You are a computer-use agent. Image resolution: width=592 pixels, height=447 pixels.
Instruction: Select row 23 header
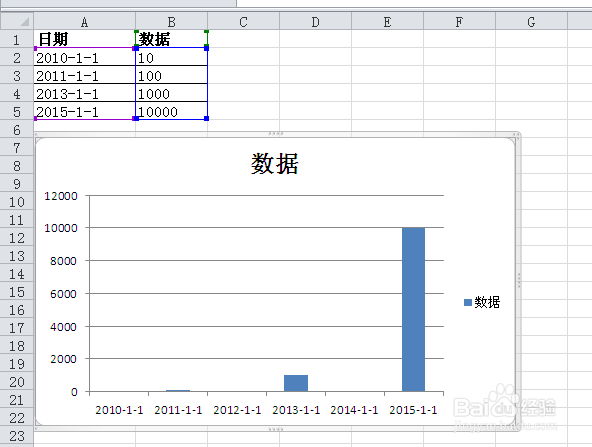point(17,436)
